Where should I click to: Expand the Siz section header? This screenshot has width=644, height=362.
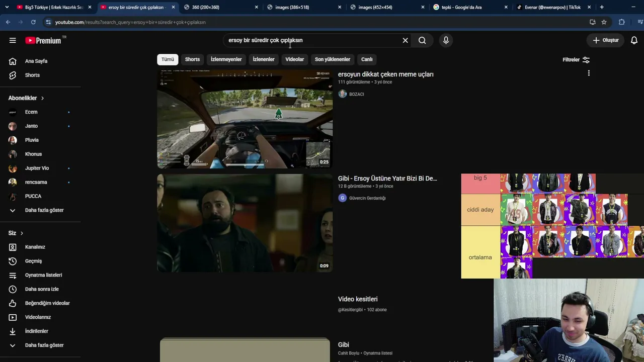tap(16, 233)
